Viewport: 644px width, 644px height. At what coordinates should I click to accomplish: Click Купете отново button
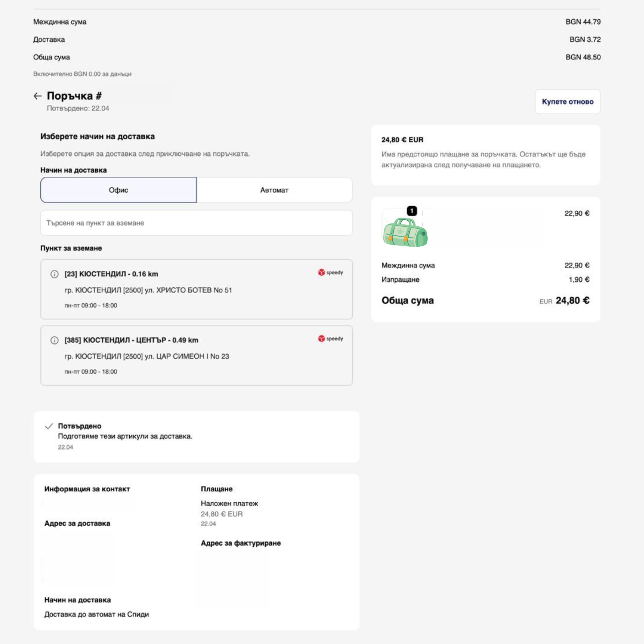click(x=568, y=102)
